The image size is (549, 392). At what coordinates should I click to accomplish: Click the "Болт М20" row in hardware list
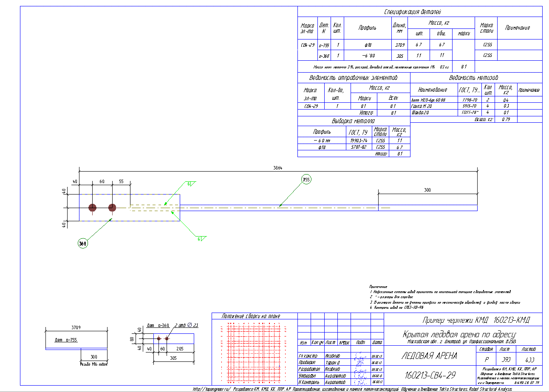pos(476,100)
